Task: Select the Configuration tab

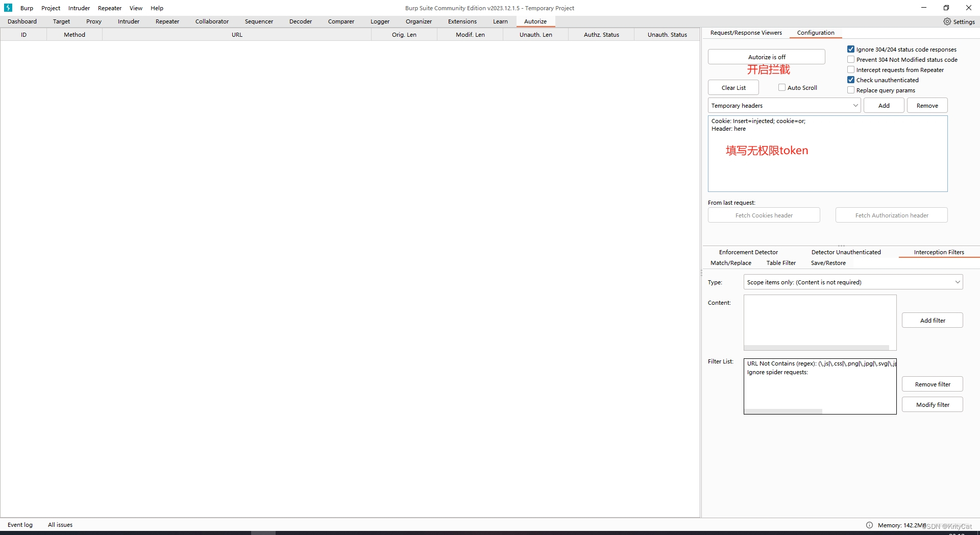Action: (x=816, y=33)
